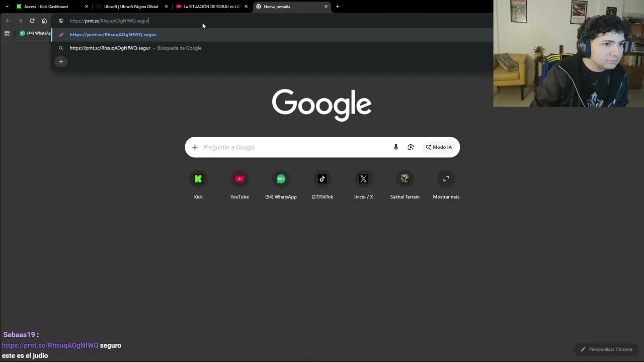644x362 pixels.
Task: Select the first prnt.sc URL suggestion
Action: click(x=272, y=35)
